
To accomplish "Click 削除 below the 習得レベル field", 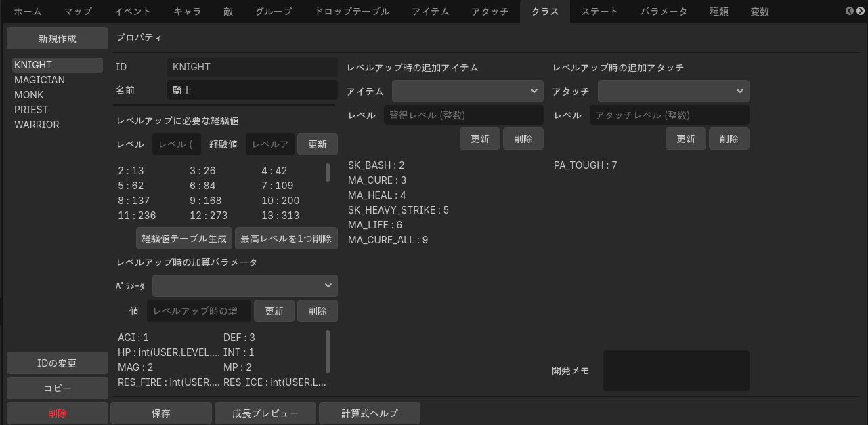I will tap(523, 138).
